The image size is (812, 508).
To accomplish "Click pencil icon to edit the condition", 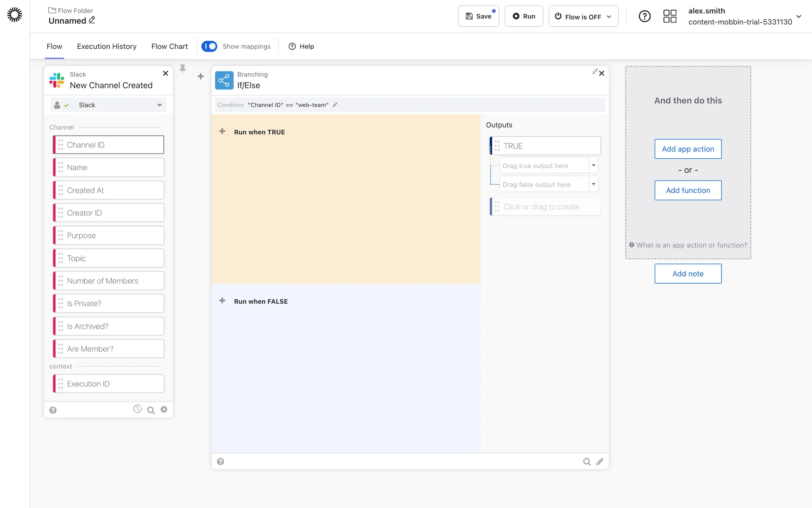I will [335, 105].
